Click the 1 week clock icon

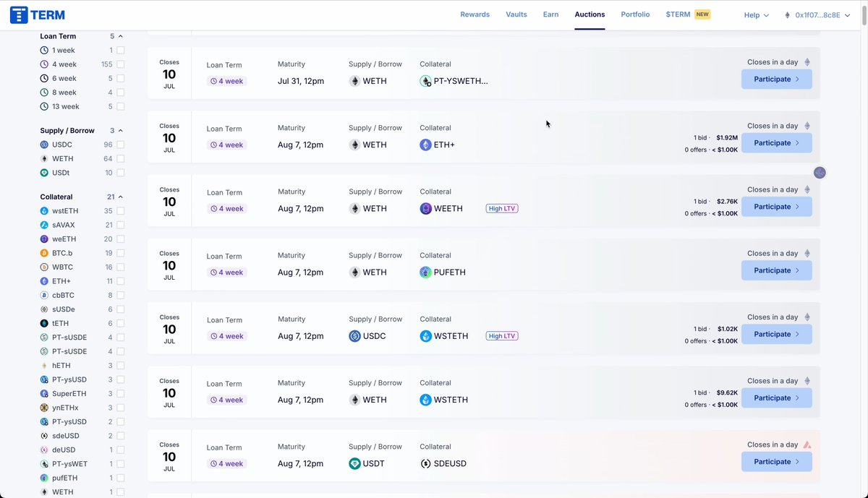coord(45,51)
